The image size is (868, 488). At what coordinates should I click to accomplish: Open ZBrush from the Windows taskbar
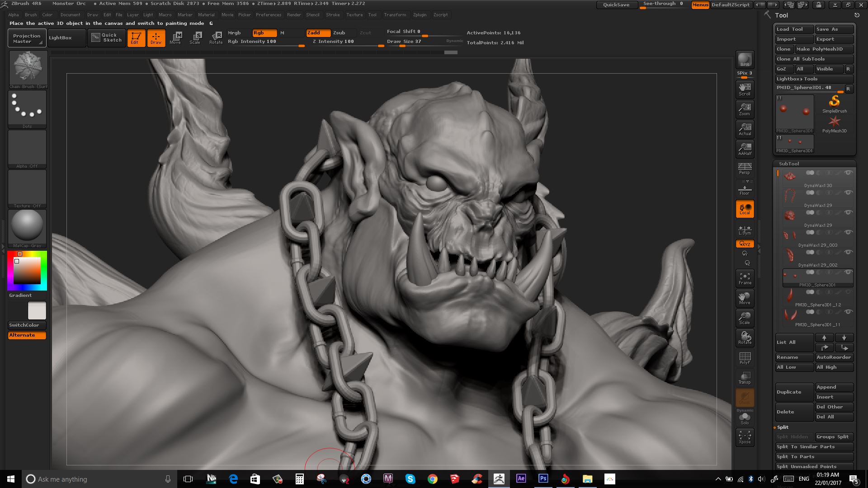pyautogui.click(x=499, y=479)
